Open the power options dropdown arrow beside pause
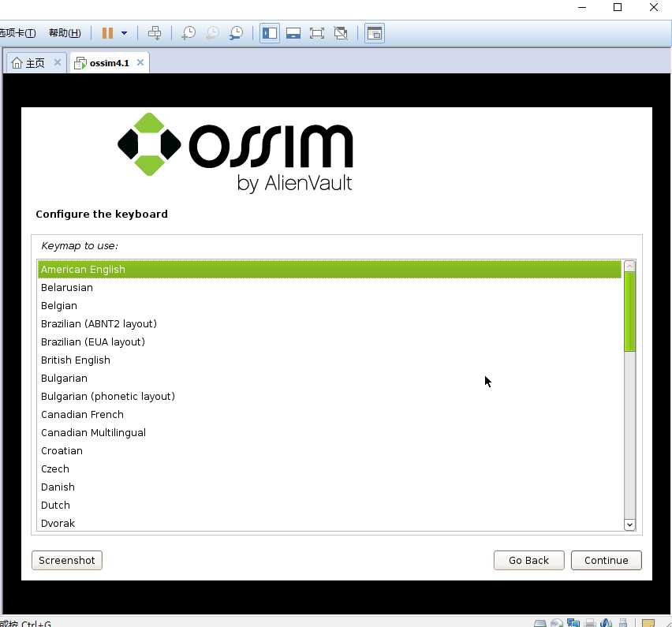The height and width of the screenshot is (627, 672). [125, 33]
